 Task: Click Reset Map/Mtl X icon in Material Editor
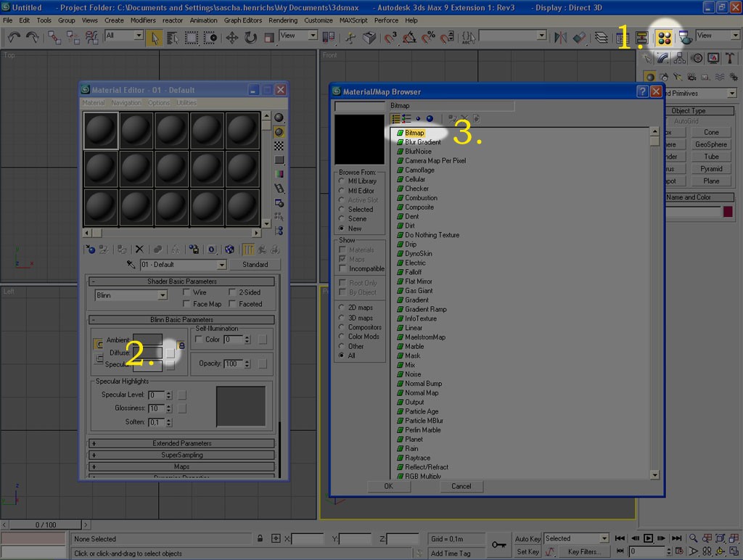(139, 250)
